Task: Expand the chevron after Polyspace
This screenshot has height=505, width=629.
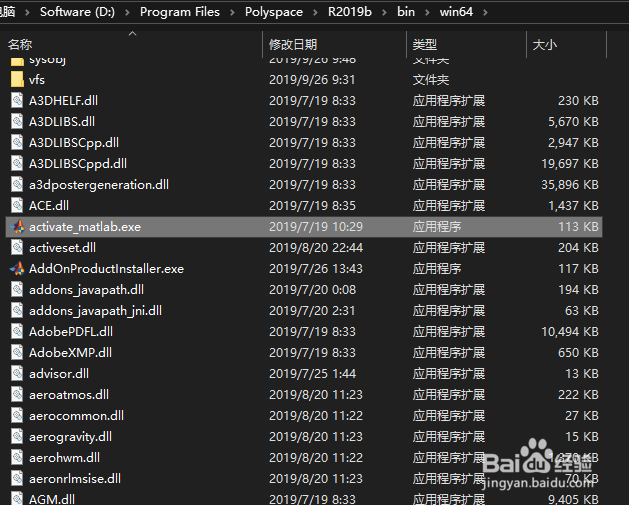Action: [315, 12]
